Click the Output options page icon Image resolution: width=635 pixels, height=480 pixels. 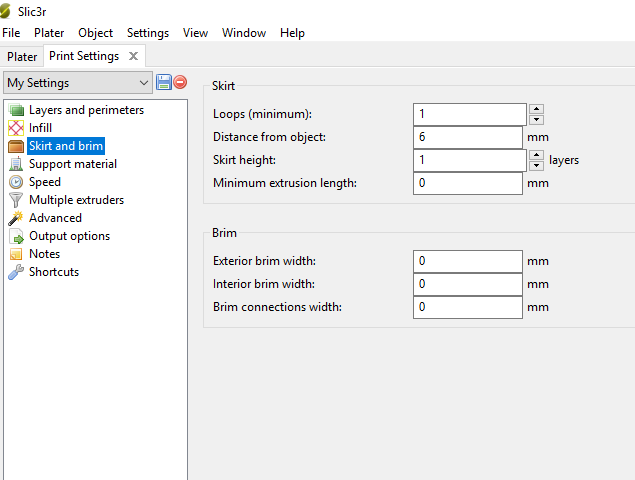click(x=16, y=236)
